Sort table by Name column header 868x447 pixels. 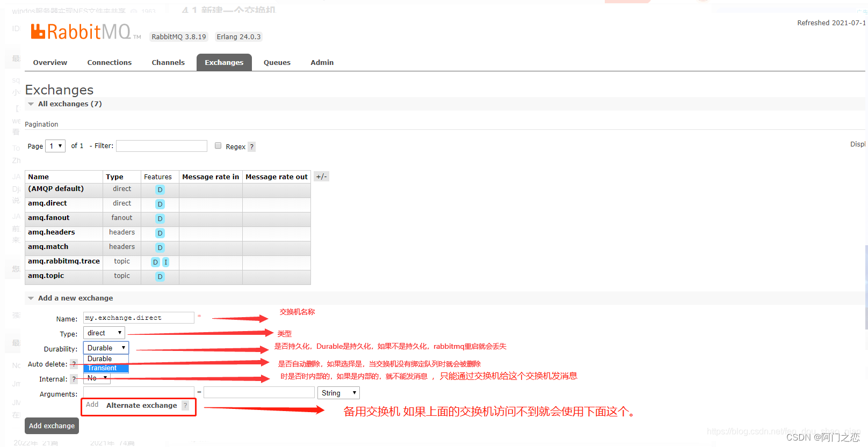tap(39, 177)
